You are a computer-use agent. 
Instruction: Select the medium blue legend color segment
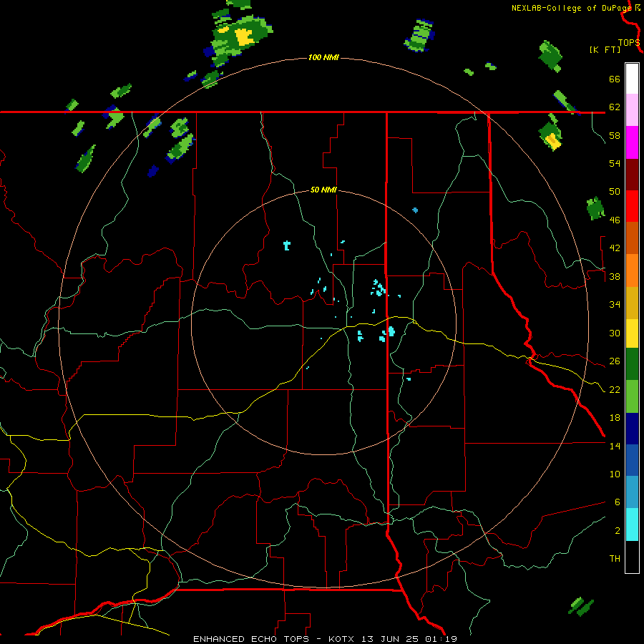(632, 460)
